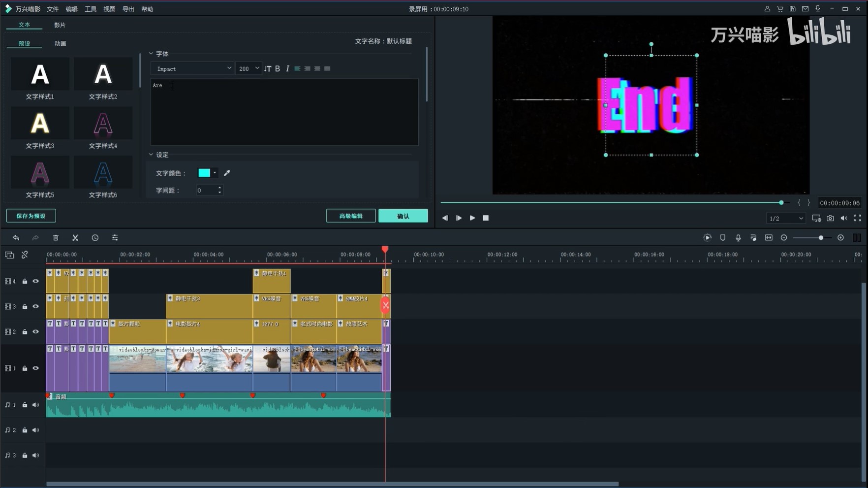Screen dimensions: 868x488
Task: Click the snapshot camera icon
Action: pyautogui.click(x=830, y=218)
